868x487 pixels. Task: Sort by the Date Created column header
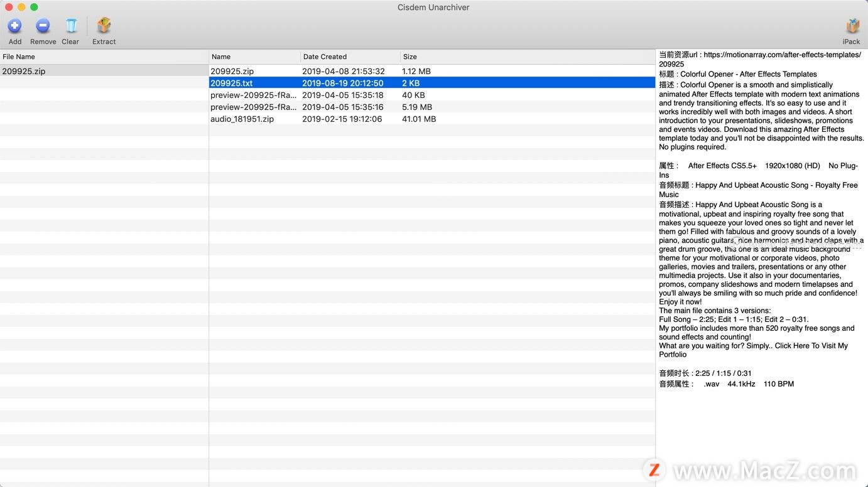coord(350,56)
